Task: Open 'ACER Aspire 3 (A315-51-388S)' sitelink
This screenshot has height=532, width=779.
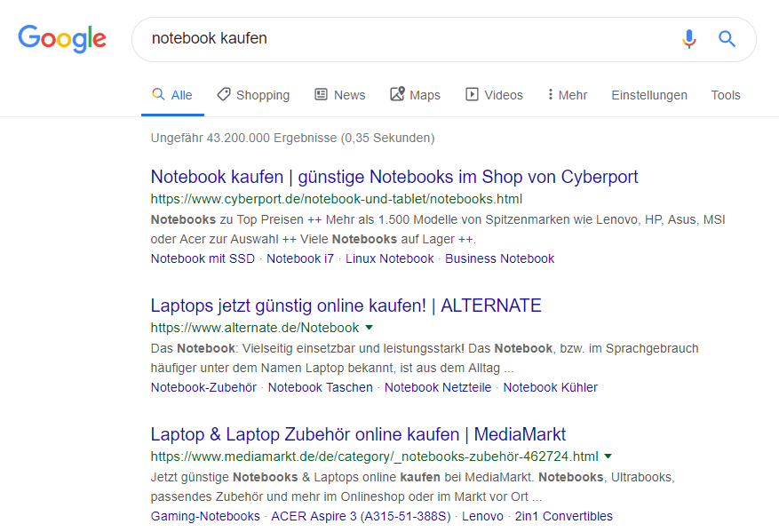Action: 361,516
